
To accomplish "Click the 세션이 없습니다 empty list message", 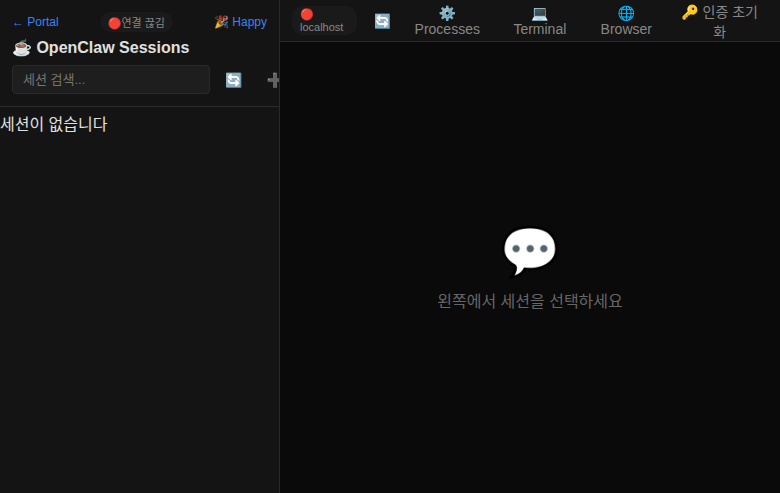I will [54, 124].
